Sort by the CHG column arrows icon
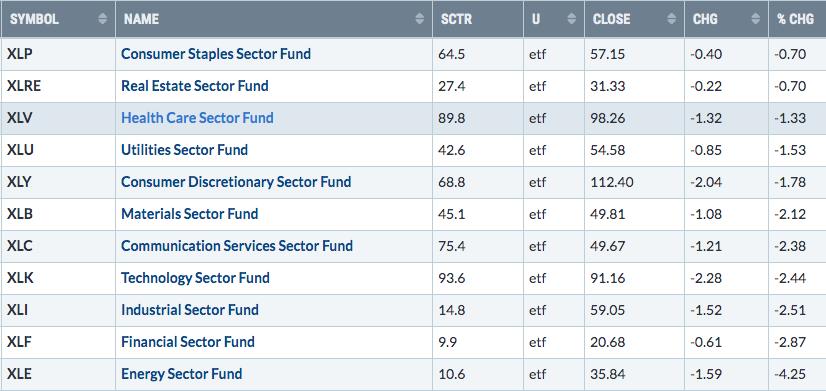 tap(755, 19)
